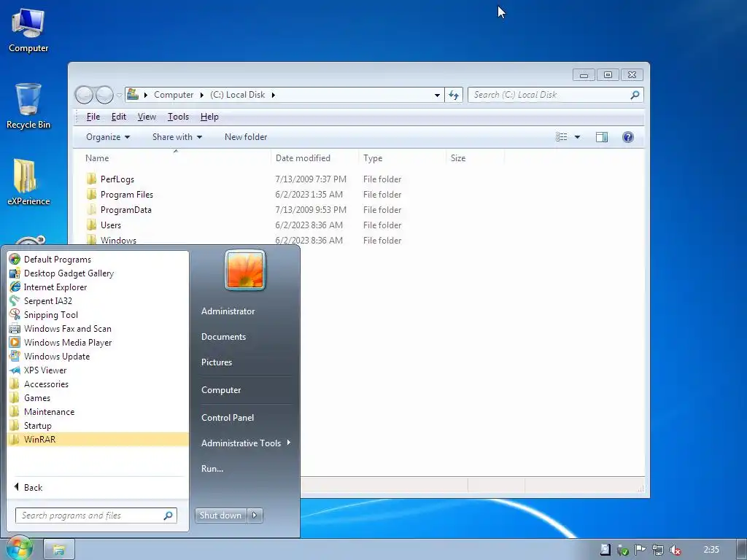747x560 pixels.
Task: Open the View menu
Action: (x=147, y=117)
